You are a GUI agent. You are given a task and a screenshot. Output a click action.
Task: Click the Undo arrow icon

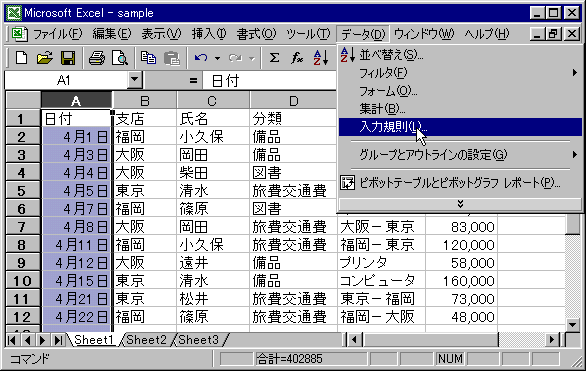[x=201, y=58]
